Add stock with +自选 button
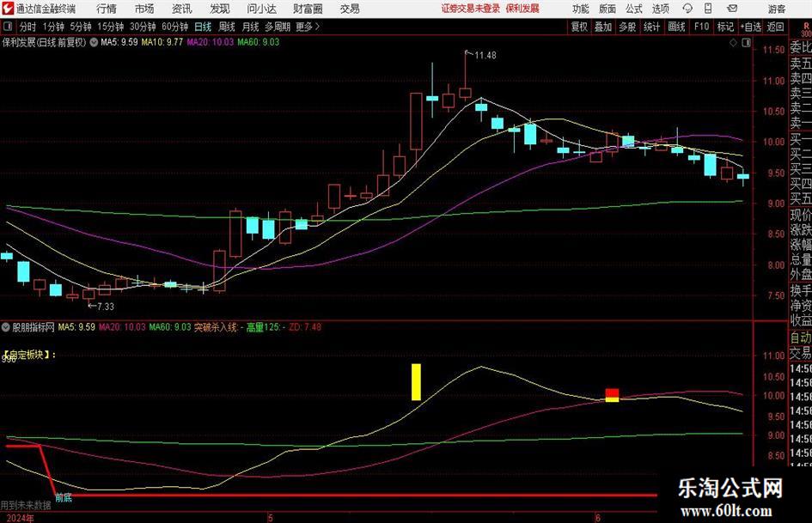Viewport: 812px width, 523px height. 750,27
